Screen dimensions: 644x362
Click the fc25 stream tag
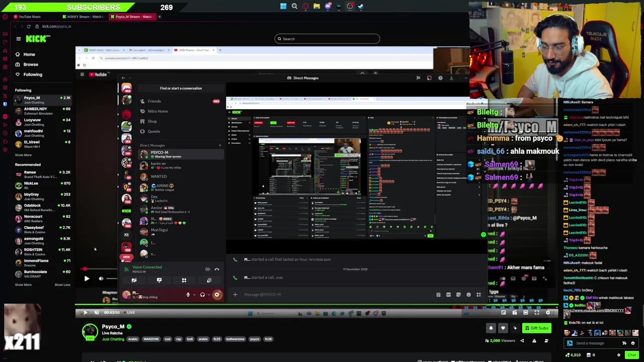click(x=217, y=339)
